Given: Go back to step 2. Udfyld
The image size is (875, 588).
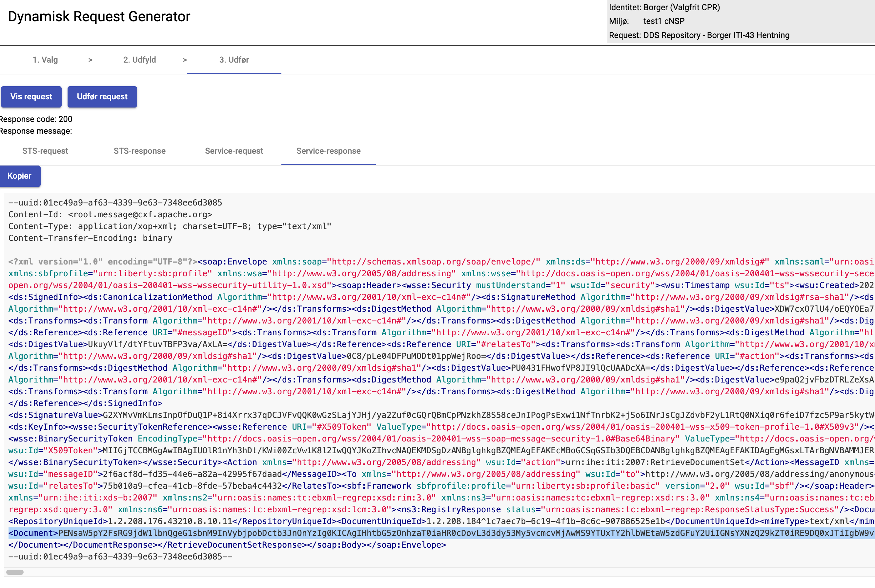Looking at the screenshot, I should tap(139, 60).
